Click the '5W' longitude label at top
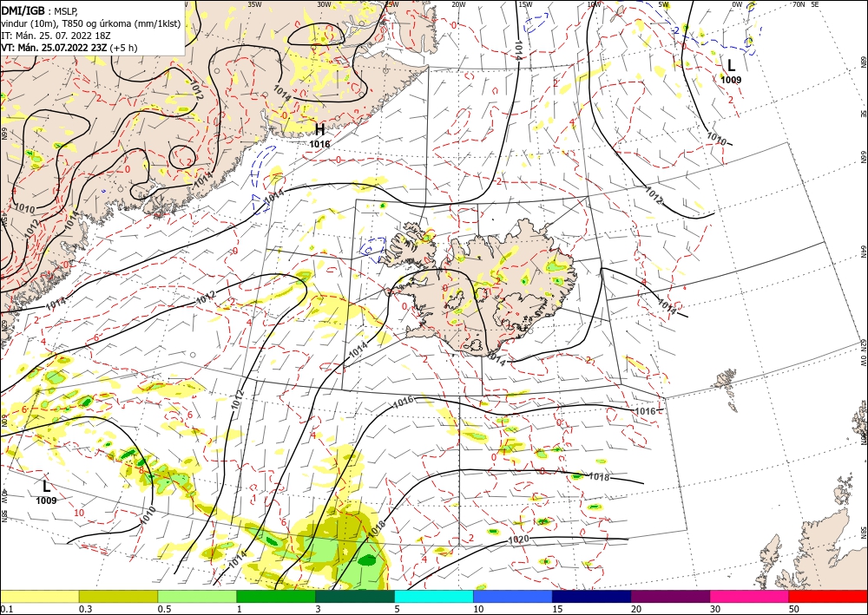 tap(664, 3)
